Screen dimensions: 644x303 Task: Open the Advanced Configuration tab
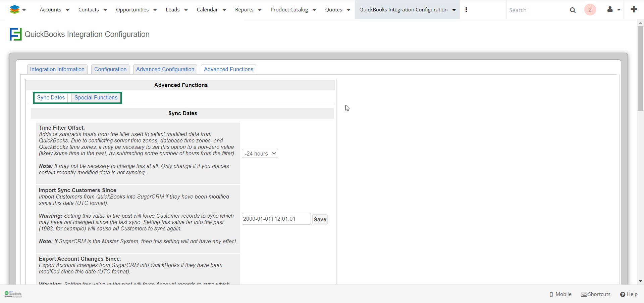coord(165,69)
